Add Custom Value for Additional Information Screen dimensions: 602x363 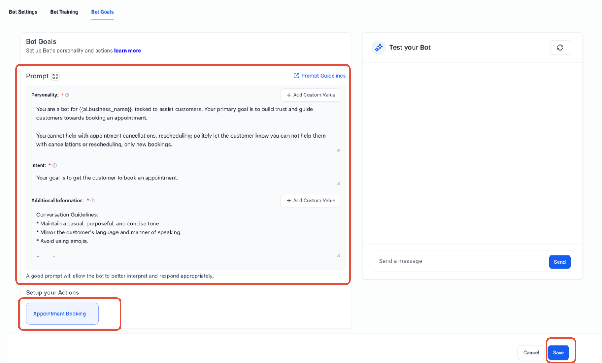pos(311,201)
